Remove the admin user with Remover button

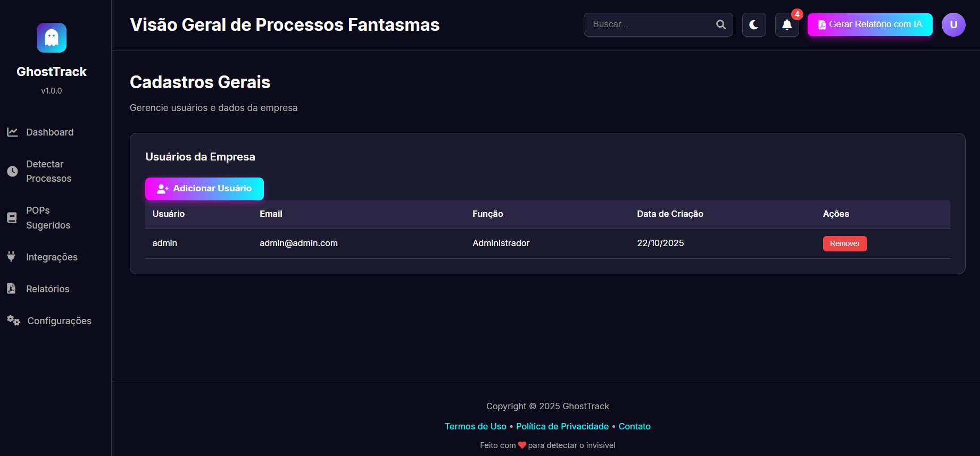coord(844,243)
